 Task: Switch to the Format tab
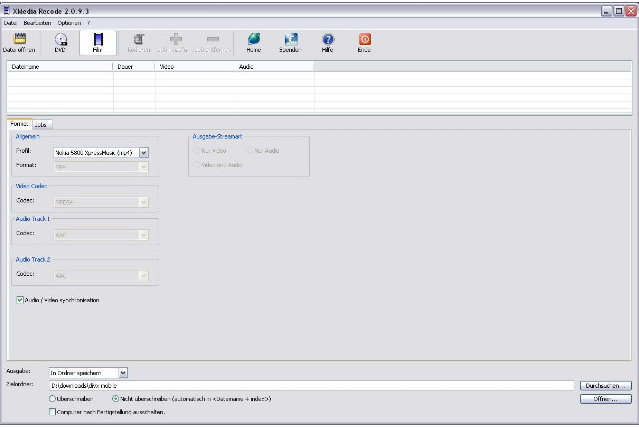coord(19,124)
